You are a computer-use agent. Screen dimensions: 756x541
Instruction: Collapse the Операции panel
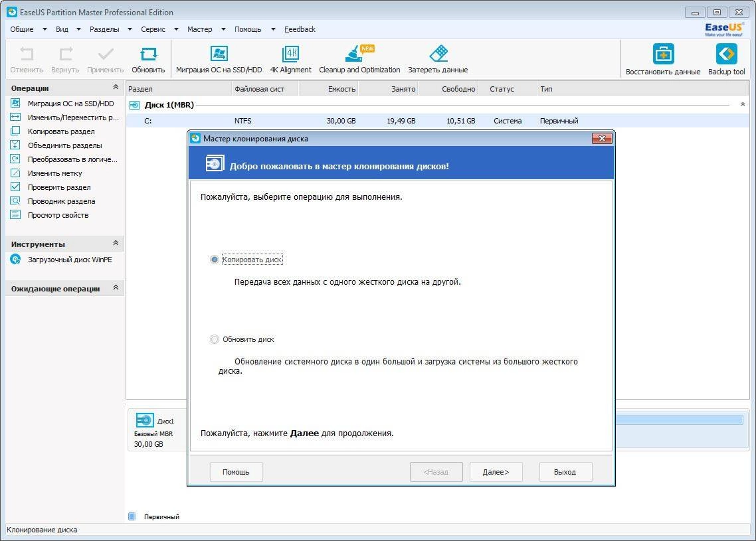(x=116, y=87)
